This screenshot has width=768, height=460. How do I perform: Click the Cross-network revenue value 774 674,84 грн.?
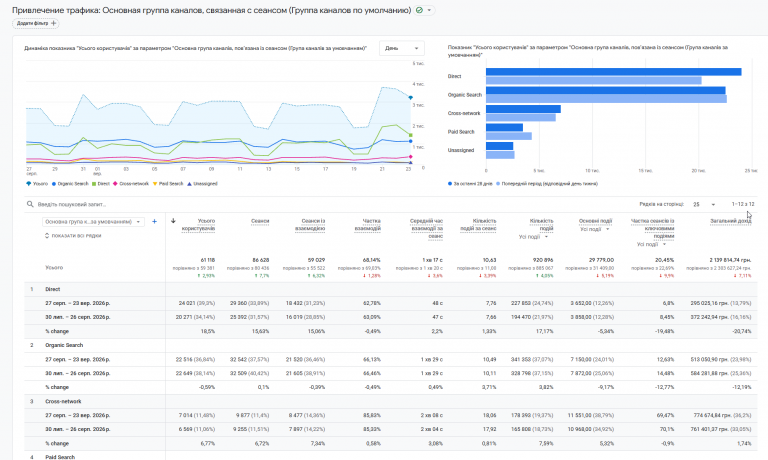[x=713, y=415]
